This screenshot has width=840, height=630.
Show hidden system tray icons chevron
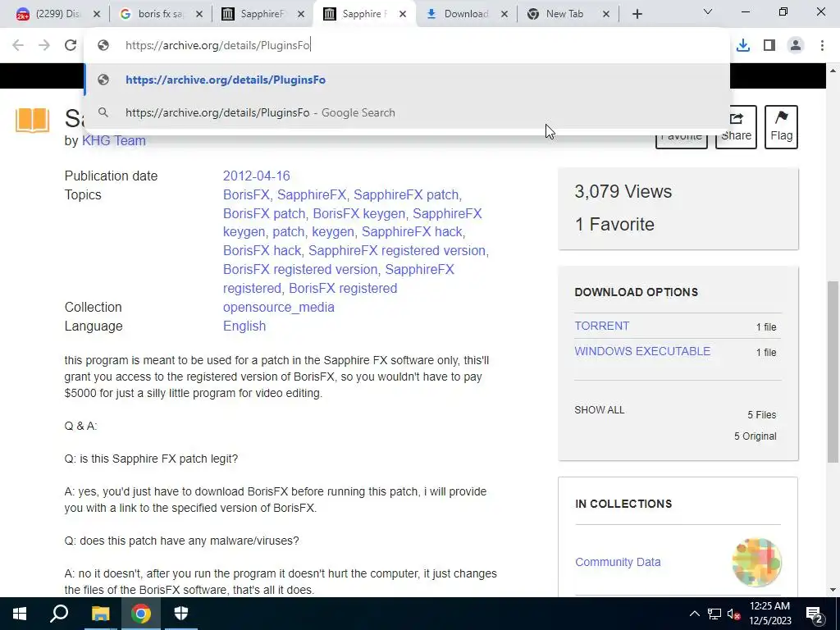(x=694, y=614)
